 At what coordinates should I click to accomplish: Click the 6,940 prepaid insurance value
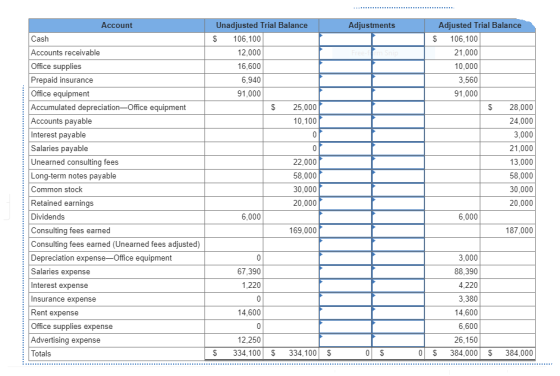251,80
